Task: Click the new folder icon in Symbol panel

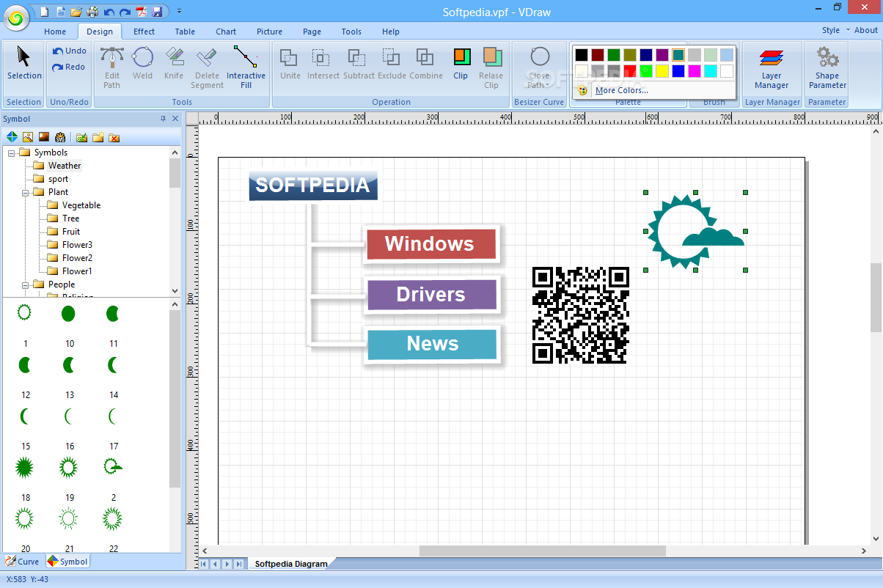Action: tap(97, 137)
